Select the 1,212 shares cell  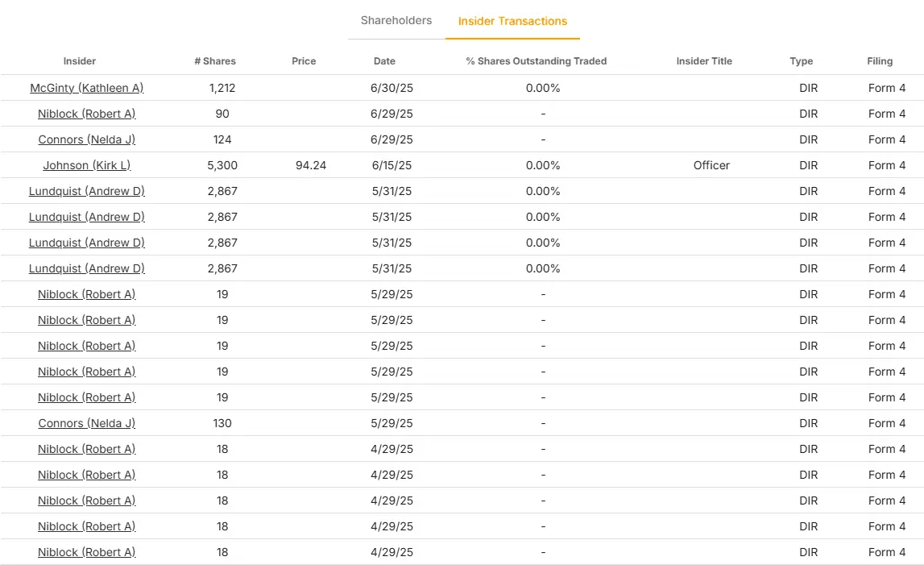[222, 88]
